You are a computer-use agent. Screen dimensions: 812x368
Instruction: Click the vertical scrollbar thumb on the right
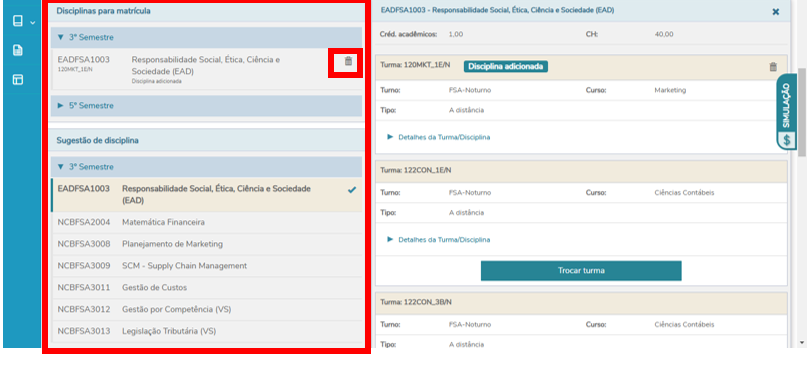[803, 111]
